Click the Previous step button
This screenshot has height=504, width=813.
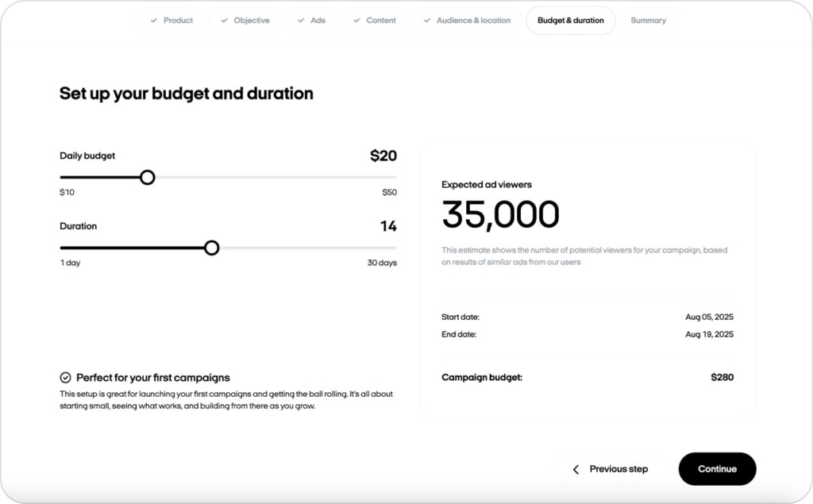click(611, 469)
